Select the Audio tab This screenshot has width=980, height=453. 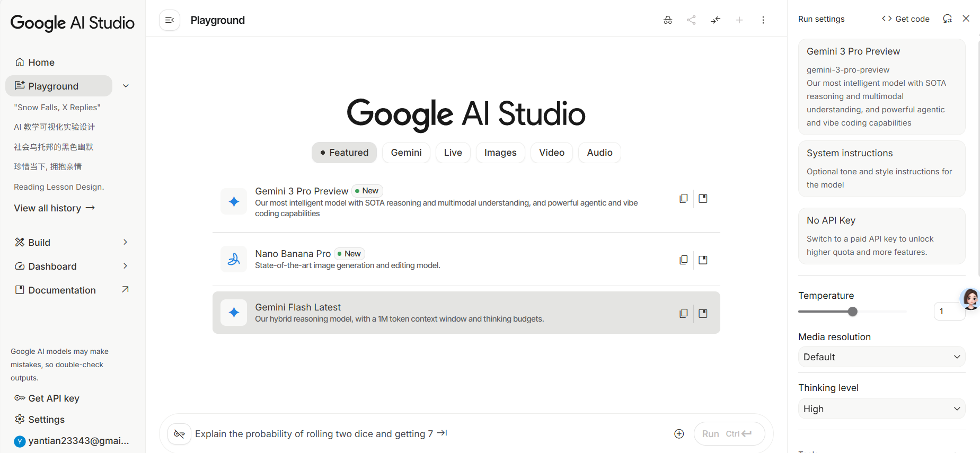[599, 153]
